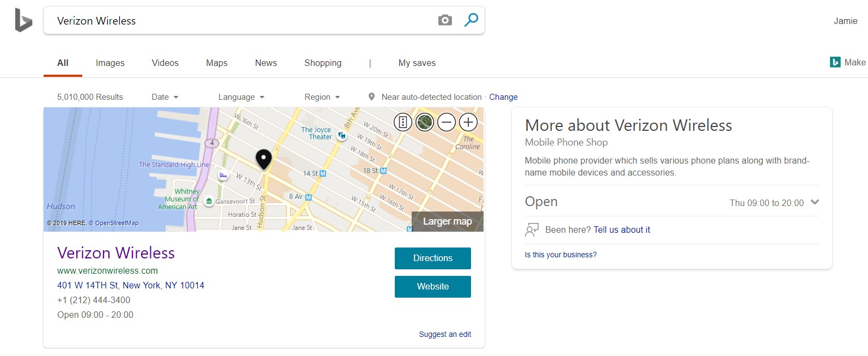Click the Bing logo icon
The image size is (868, 356).
coord(23,20)
